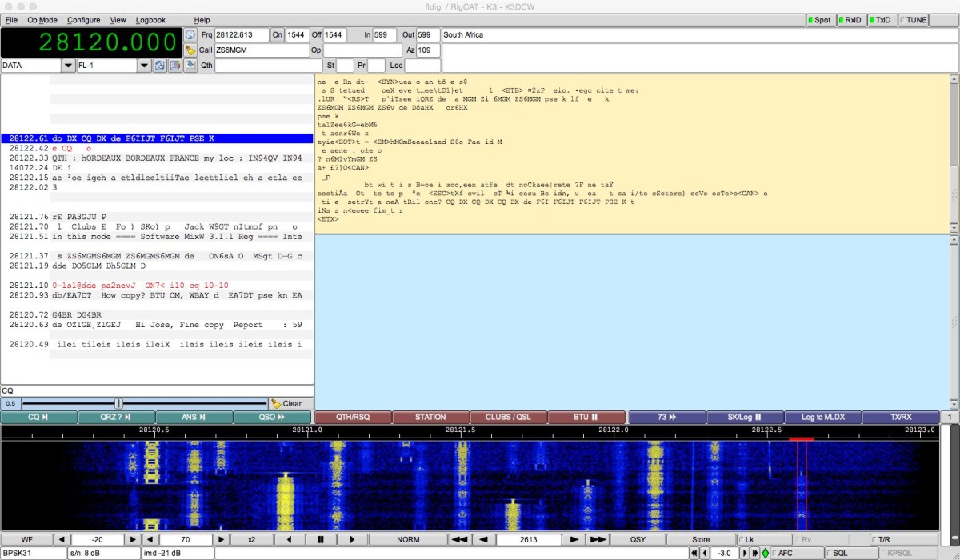Click the signal browser squelch slider handle
This screenshot has height=560, width=960.
point(118,404)
